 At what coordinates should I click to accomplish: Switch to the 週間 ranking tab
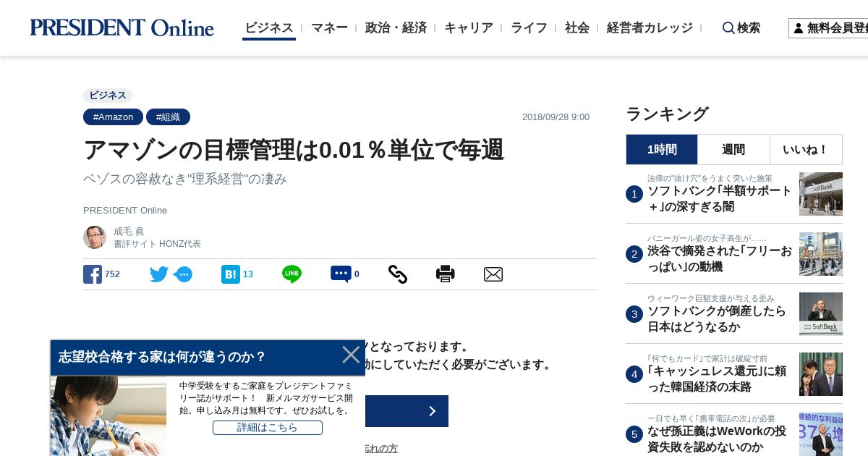733,149
